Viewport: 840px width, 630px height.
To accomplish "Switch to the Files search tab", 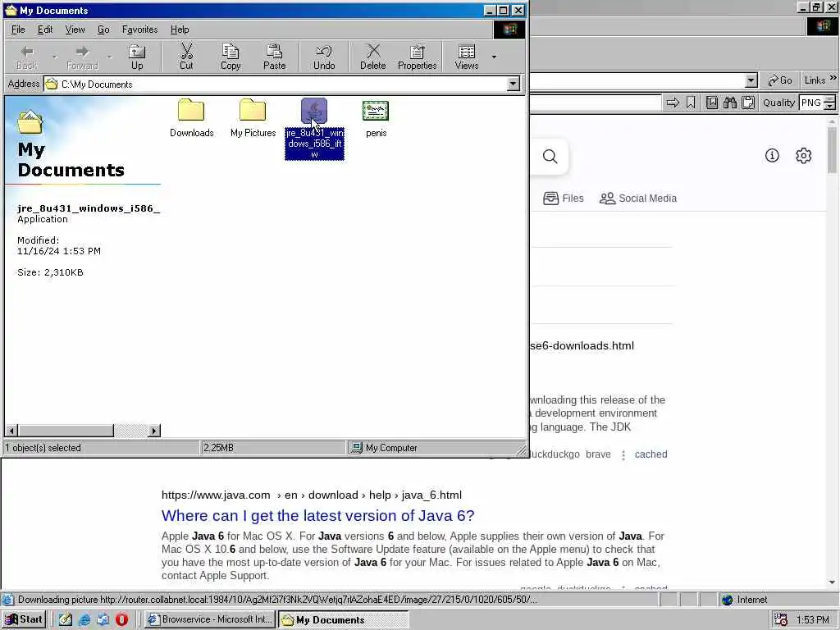I will (x=563, y=199).
